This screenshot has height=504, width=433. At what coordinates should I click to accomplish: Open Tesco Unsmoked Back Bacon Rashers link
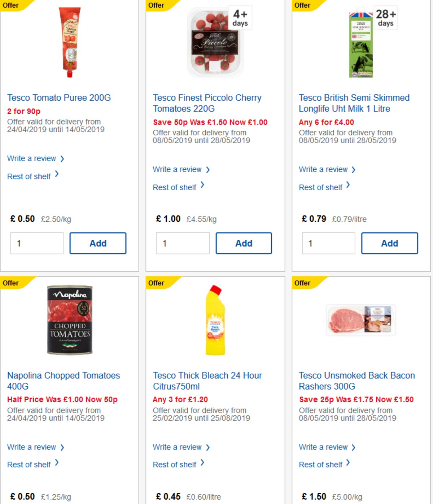[x=357, y=381]
